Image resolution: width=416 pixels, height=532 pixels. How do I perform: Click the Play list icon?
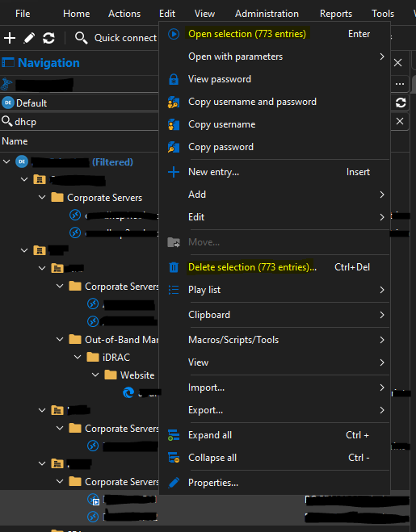click(174, 290)
